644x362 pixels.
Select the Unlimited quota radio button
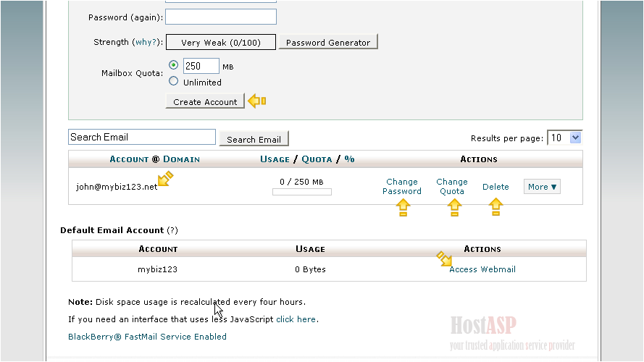173,82
